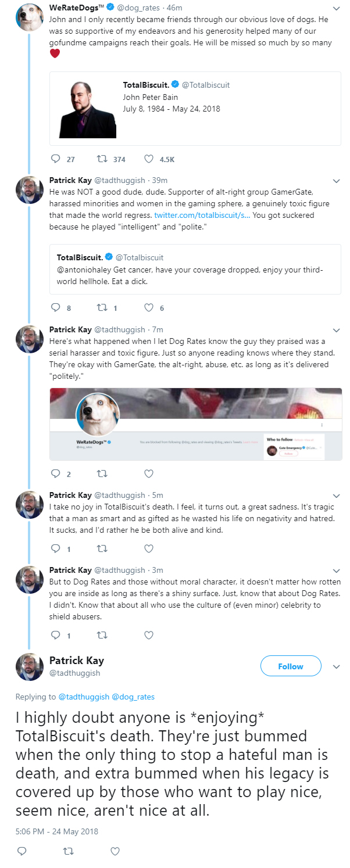Like the final 5:06 PM tweet

pos(115,851)
